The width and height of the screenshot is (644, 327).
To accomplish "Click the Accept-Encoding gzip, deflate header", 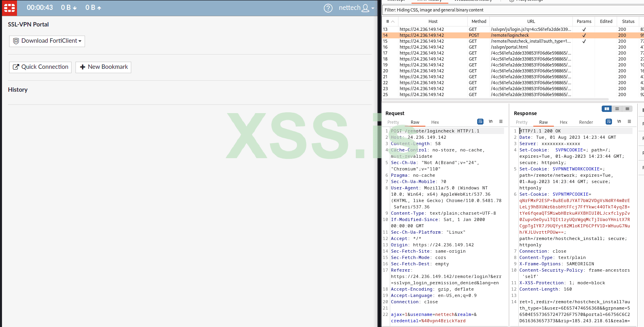I will coord(432,289).
